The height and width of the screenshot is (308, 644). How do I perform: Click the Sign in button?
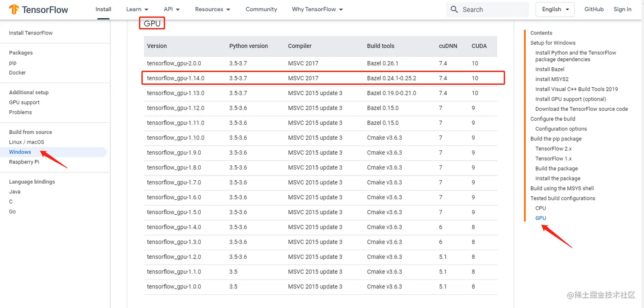(622, 9)
